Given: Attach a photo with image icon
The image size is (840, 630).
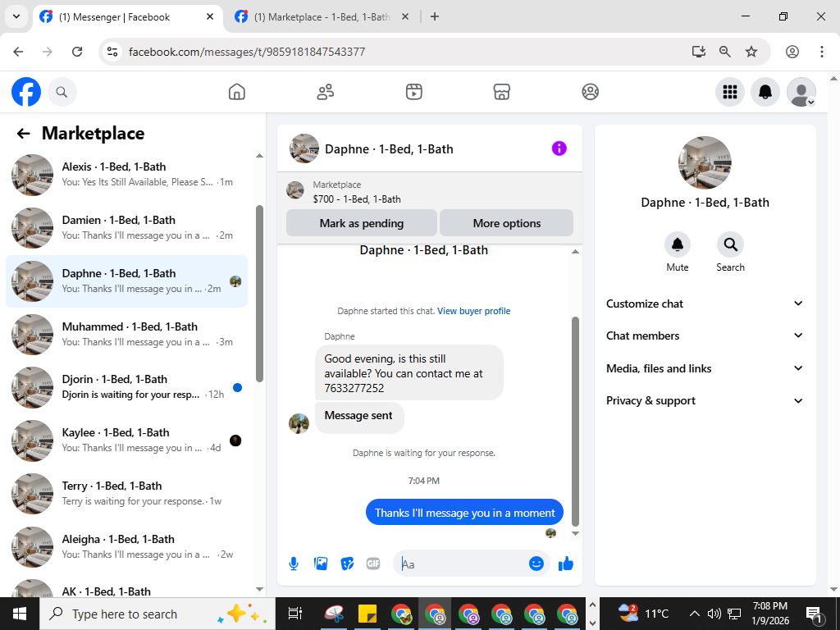Looking at the screenshot, I should [x=321, y=564].
